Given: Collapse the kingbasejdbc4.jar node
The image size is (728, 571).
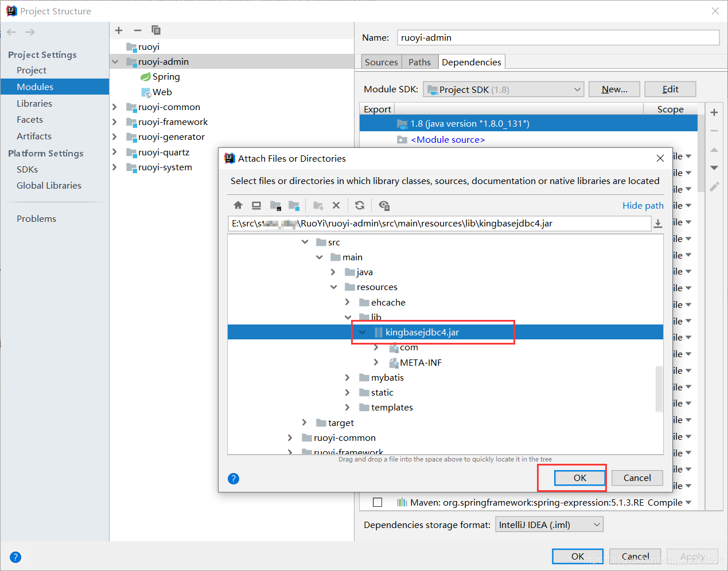Looking at the screenshot, I should pyautogui.click(x=363, y=333).
